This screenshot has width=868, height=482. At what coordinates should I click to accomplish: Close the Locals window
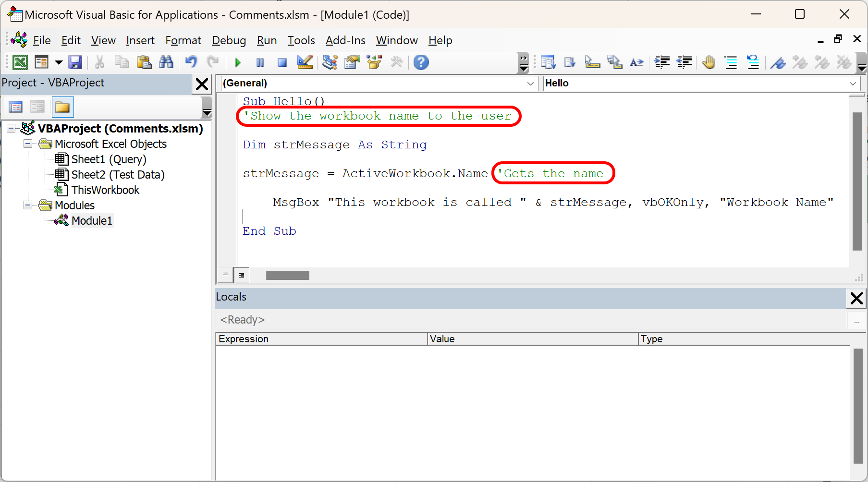(x=856, y=298)
